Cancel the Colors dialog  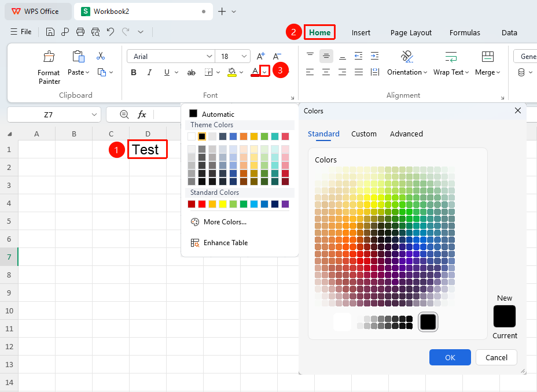[x=496, y=357]
